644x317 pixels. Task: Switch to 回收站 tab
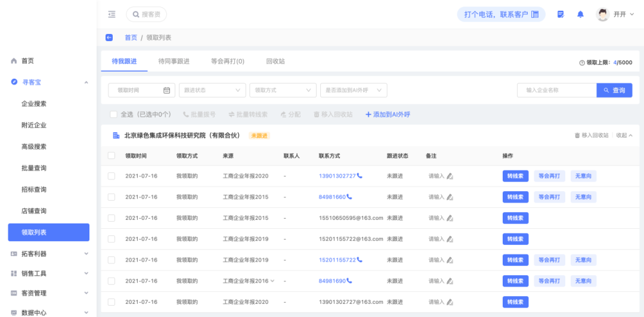[275, 61]
